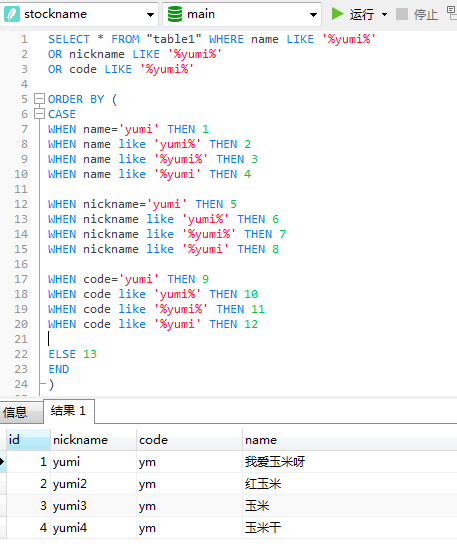Click the name column header
The image size is (457, 560).
click(x=350, y=440)
